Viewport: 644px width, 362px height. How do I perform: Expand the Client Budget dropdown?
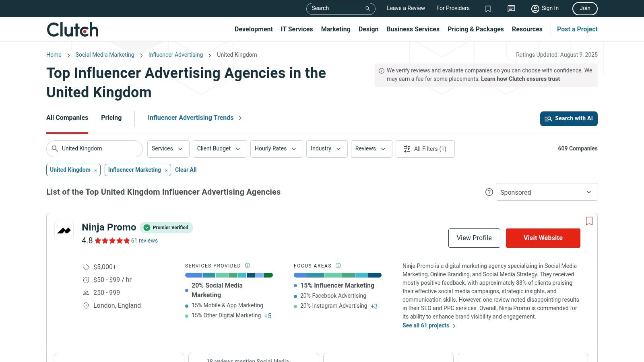point(220,149)
